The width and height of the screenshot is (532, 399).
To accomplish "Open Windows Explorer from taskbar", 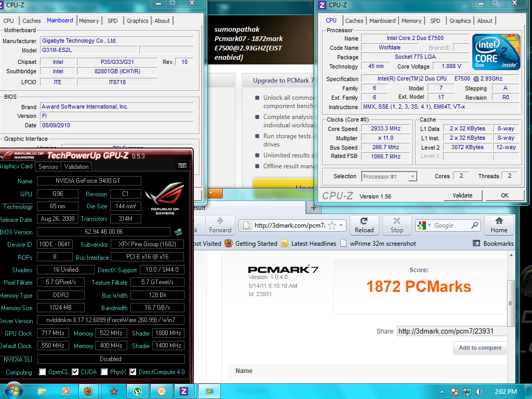I will (x=42, y=391).
